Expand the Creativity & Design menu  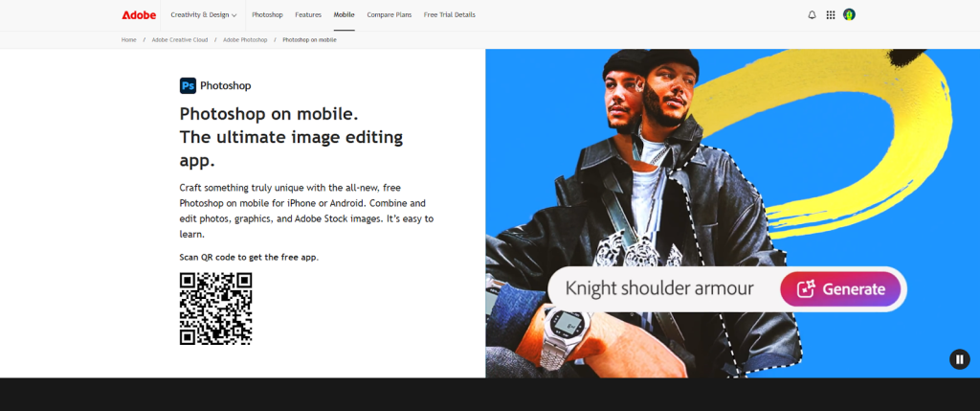(x=203, y=15)
